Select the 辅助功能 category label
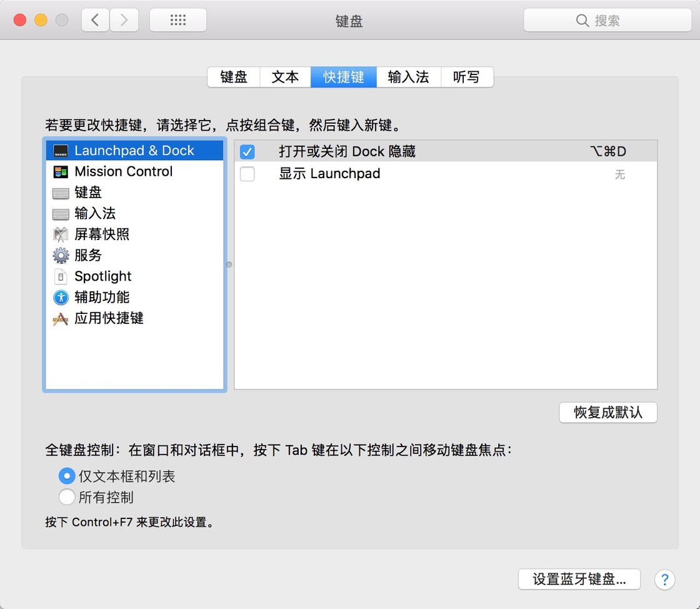This screenshot has width=700, height=609. click(x=102, y=298)
